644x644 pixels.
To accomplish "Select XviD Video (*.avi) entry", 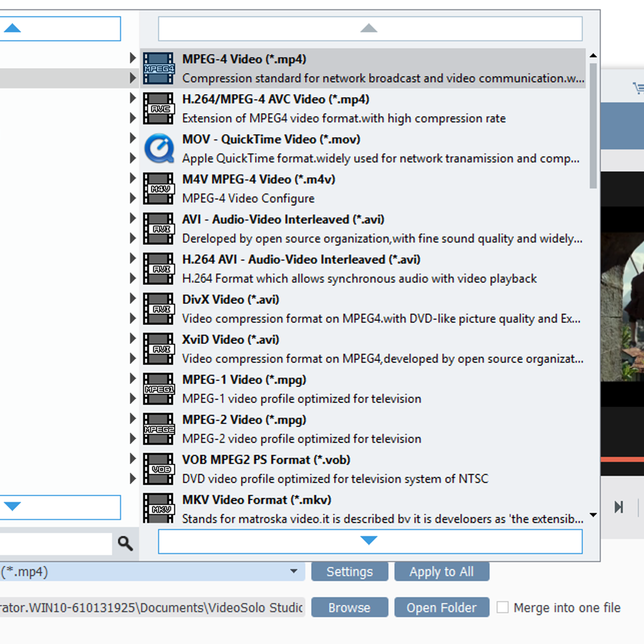I will click(x=363, y=349).
